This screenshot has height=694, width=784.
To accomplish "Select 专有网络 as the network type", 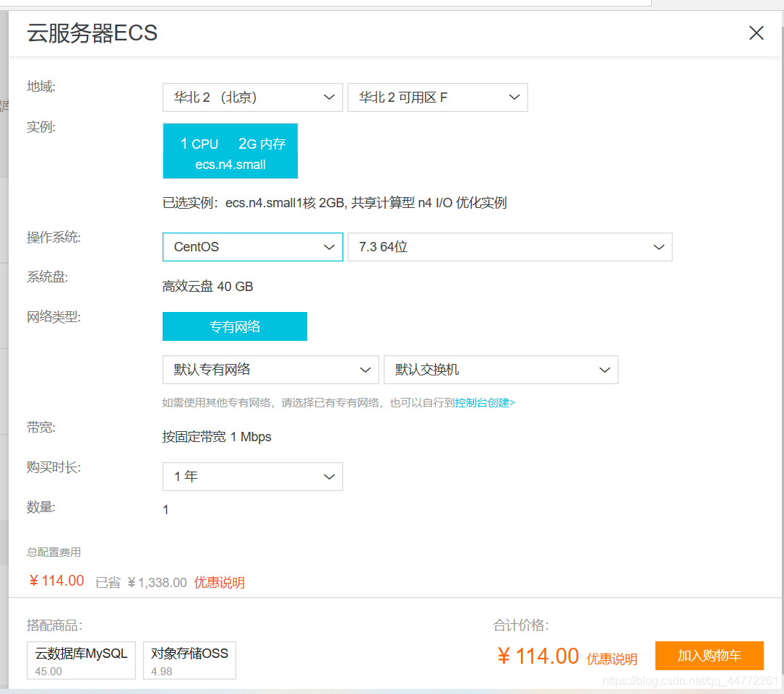I will pyautogui.click(x=234, y=326).
